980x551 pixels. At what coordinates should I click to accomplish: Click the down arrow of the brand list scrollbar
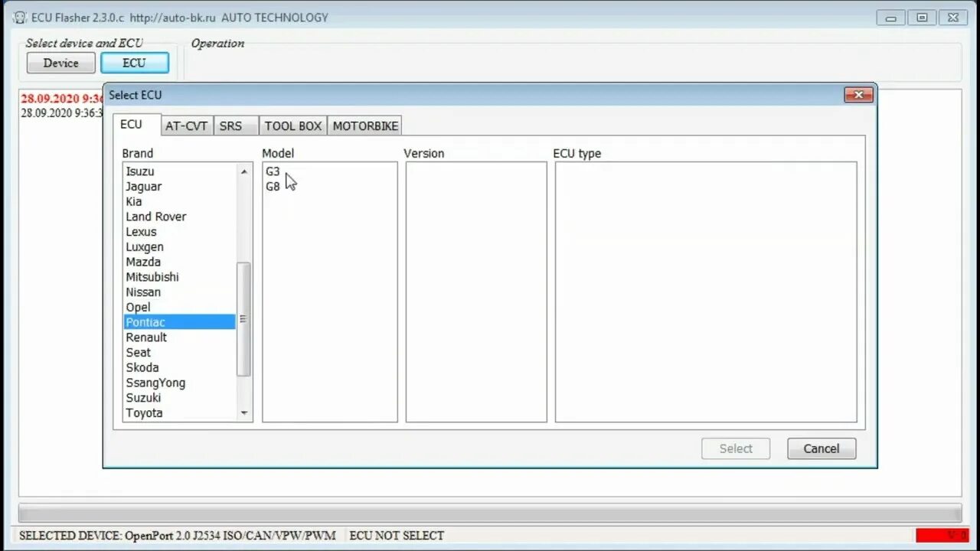click(x=243, y=413)
